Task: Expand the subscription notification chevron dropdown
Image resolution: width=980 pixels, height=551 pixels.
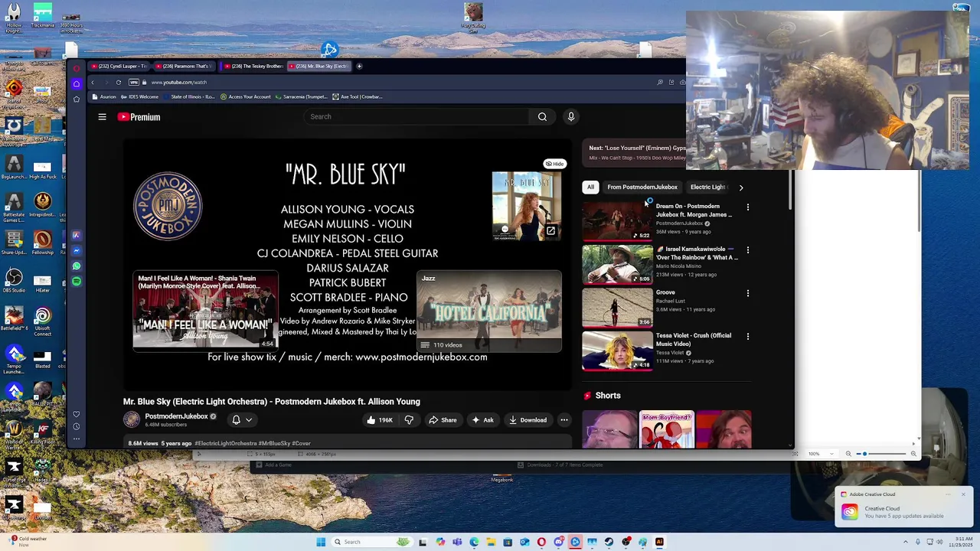Action: 249,419
